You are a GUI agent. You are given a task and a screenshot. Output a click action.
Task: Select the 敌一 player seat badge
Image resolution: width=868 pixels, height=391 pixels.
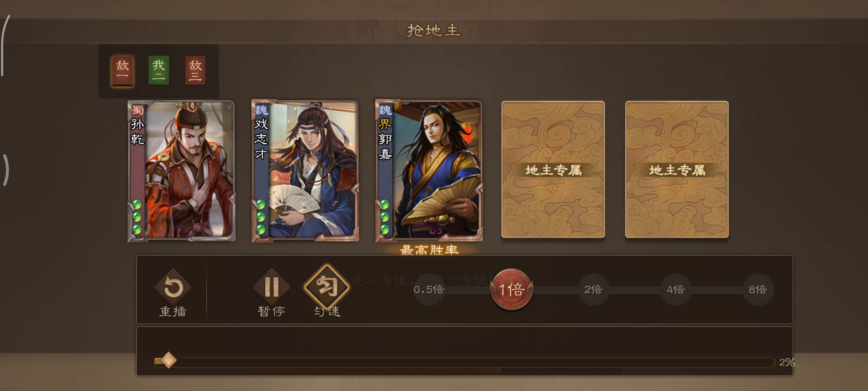click(x=122, y=71)
